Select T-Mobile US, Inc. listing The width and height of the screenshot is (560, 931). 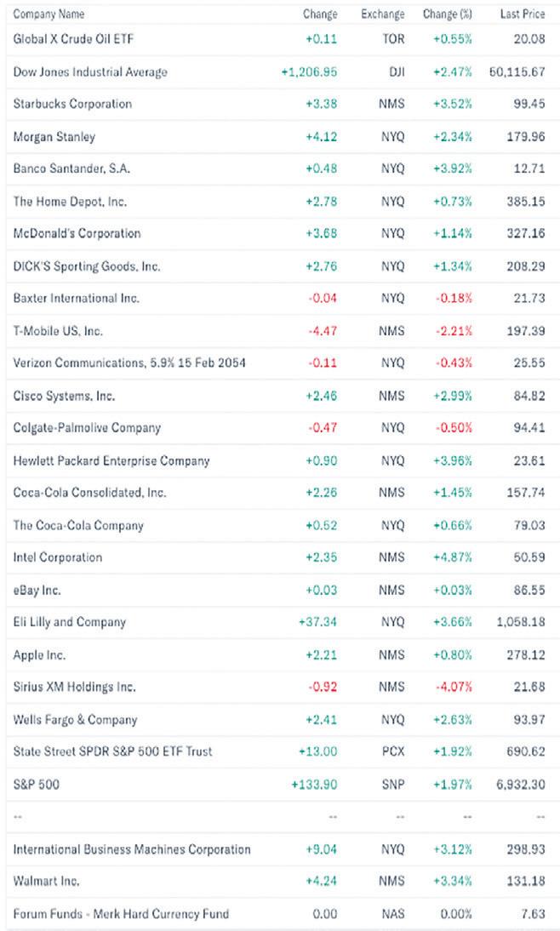click(x=58, y=331)
